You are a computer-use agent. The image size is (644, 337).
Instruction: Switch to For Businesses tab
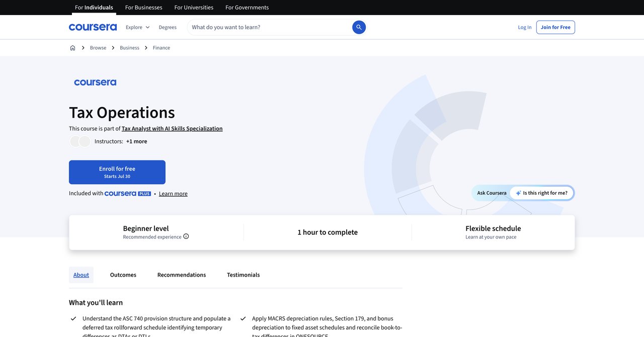pos(143,8)
